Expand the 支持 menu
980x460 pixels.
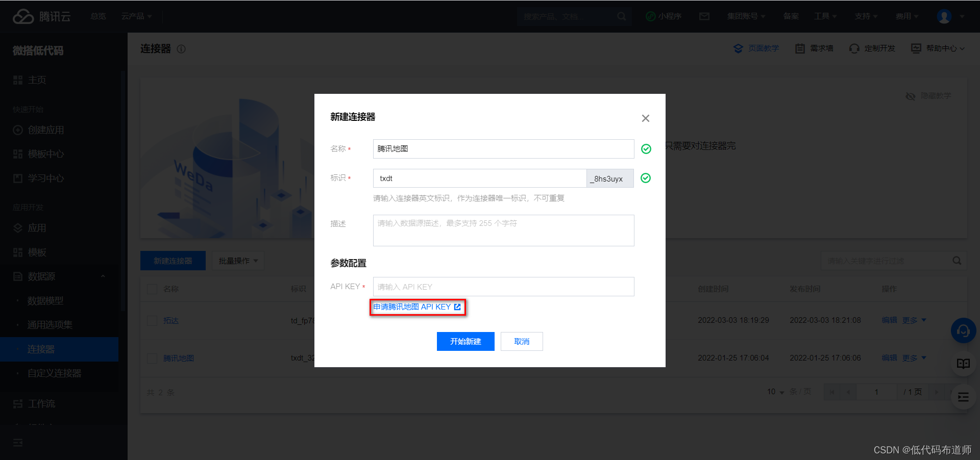point(866,16)
